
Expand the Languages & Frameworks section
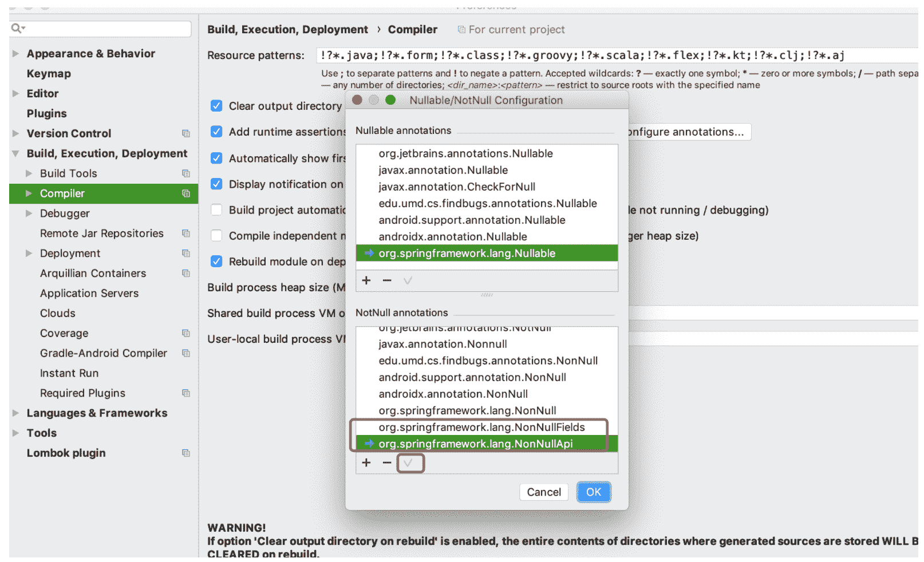coord(15,413)
